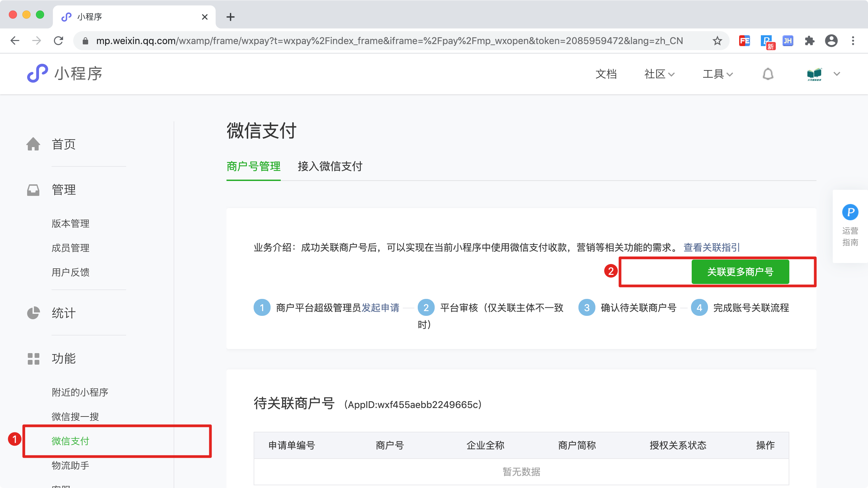Switch to the 接入微信支付 tab
The height and width of the screenshot is (488, 868).
tap(330, 166)
